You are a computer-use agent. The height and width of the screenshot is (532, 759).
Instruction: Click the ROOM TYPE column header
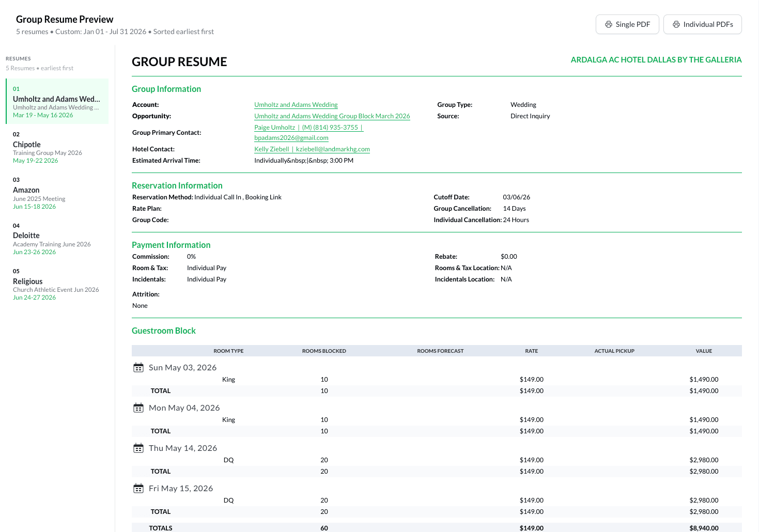coord(228,351)
